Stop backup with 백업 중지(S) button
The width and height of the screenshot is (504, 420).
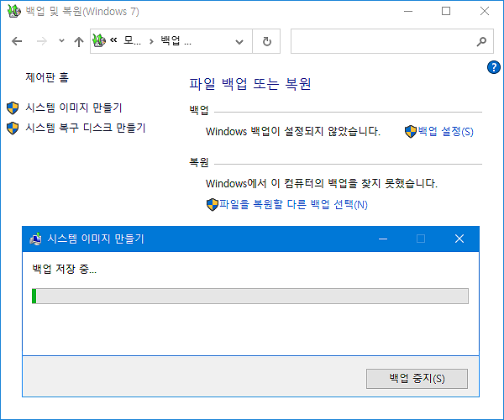click(417, 379)
